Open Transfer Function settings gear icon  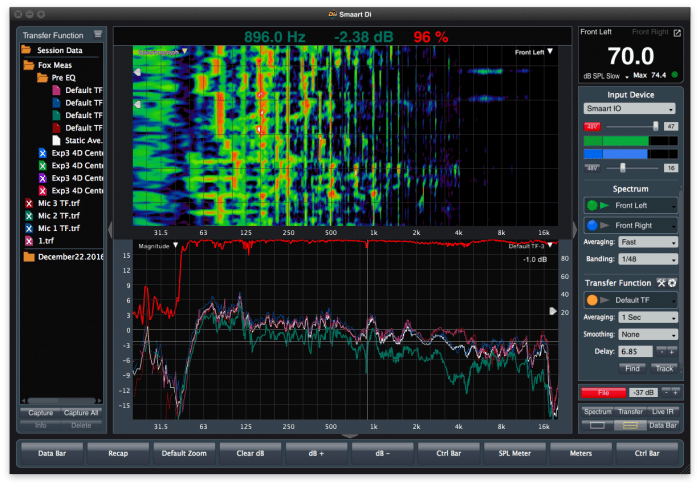672,283
